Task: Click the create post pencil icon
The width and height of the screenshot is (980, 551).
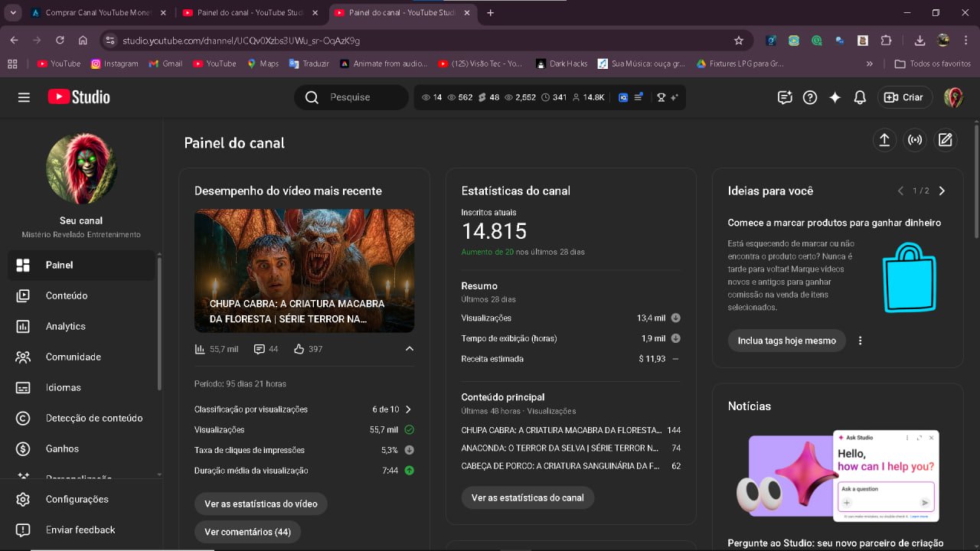Action: tap(946, 140)
